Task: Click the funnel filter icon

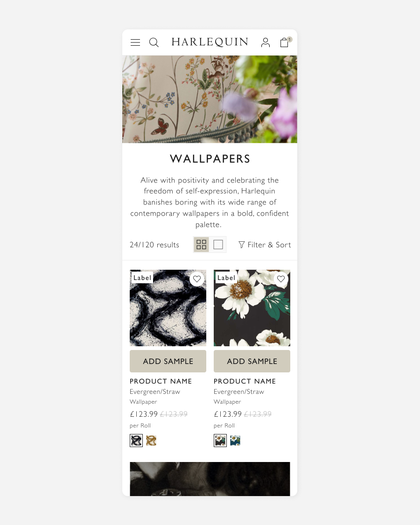Action: pyautogui.click(x=241, y=245)
